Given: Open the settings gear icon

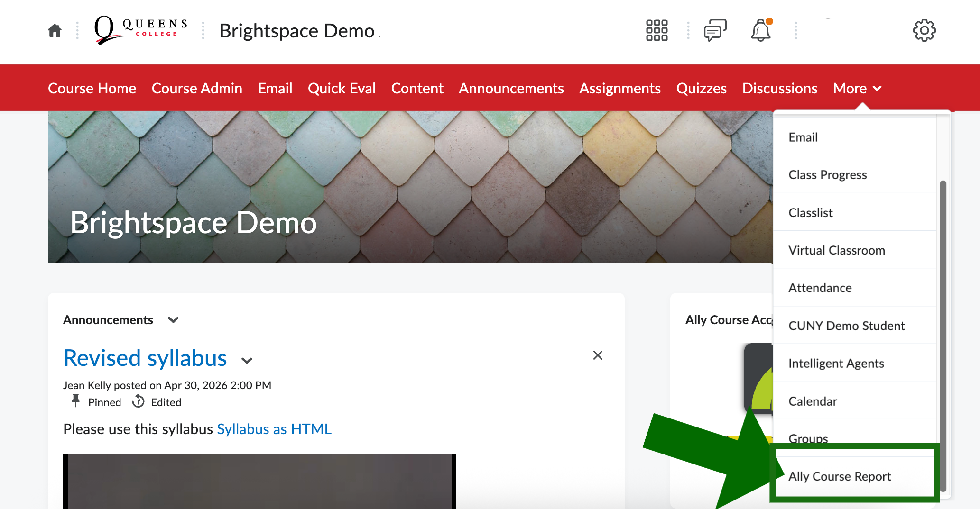Looking at the screenshot, I should pos(924,31).
